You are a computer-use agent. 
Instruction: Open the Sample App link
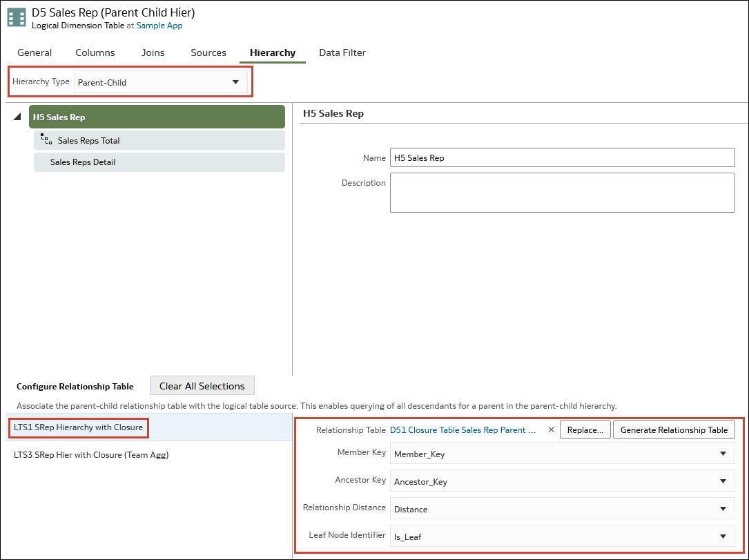[159, 26]
